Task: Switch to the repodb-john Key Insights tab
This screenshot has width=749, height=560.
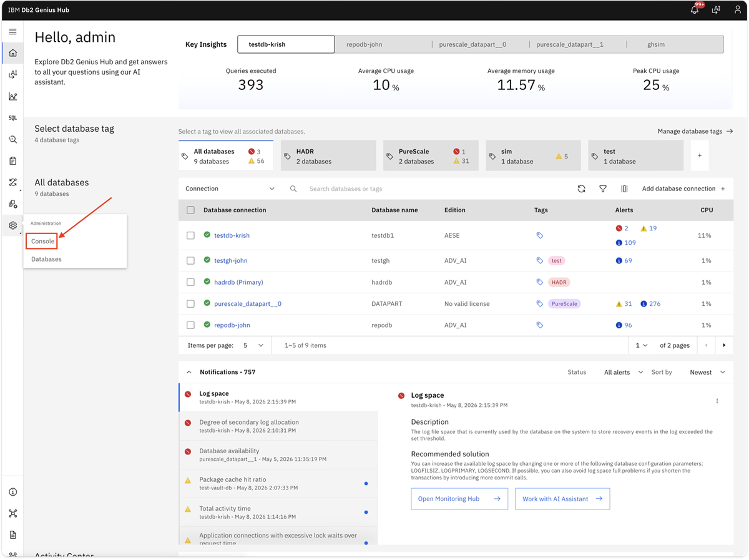Action: pyautogui.click(x=383, y=44)
